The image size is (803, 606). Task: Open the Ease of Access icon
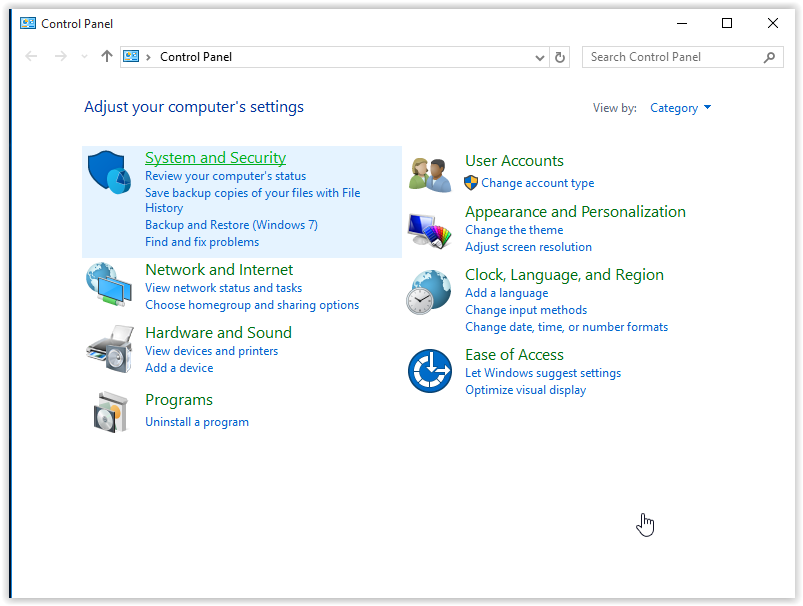[x=430, y=371]
